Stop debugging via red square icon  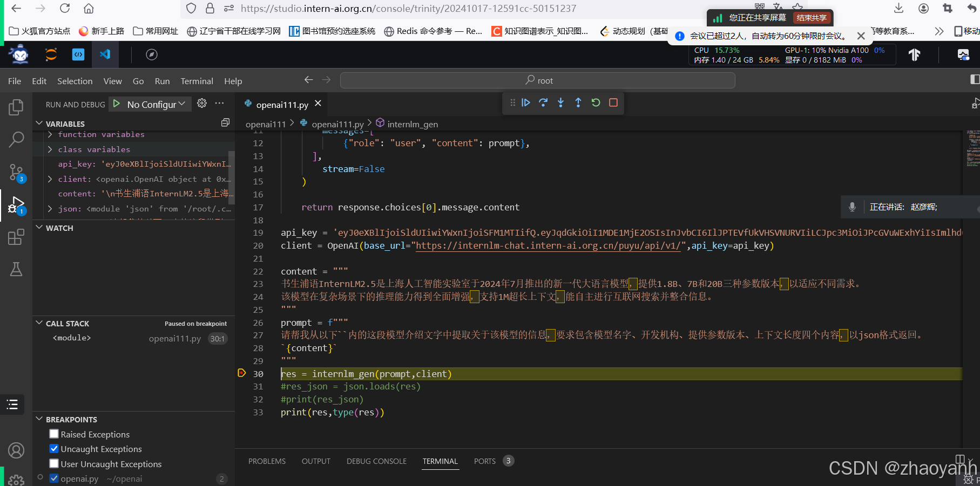click(613, 102)
